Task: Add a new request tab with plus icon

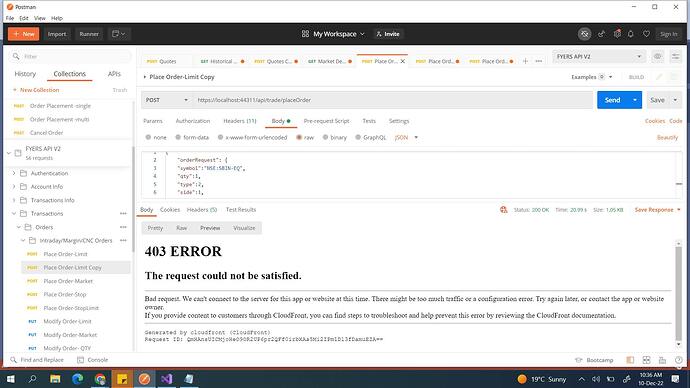Action: (x=525, y=61)
